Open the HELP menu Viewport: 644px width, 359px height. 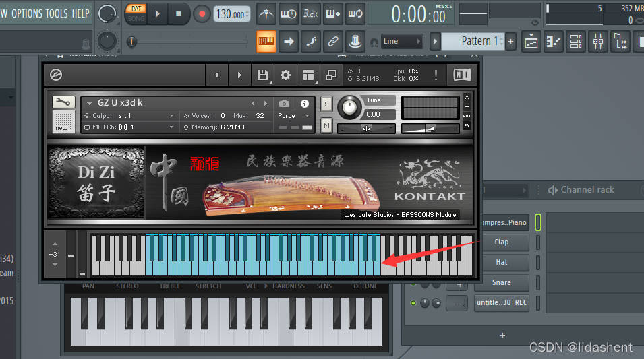(80, 14)
